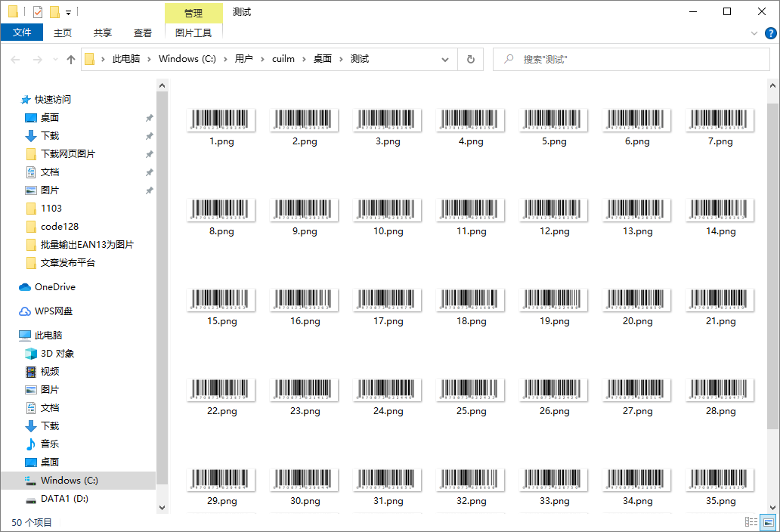The width and height of the screenshot is (780, 532).
Task: Select the 17.png barcode thumbnail
Action: (x=387, y=300)
